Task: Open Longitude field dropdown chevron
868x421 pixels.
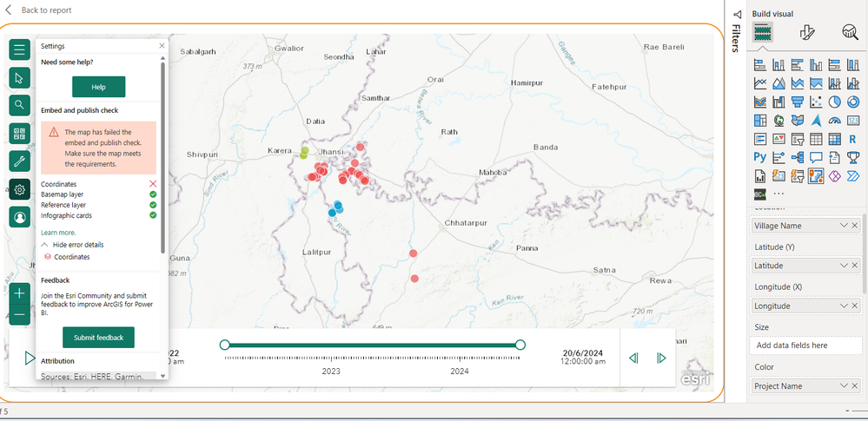Action: [844, 306]
